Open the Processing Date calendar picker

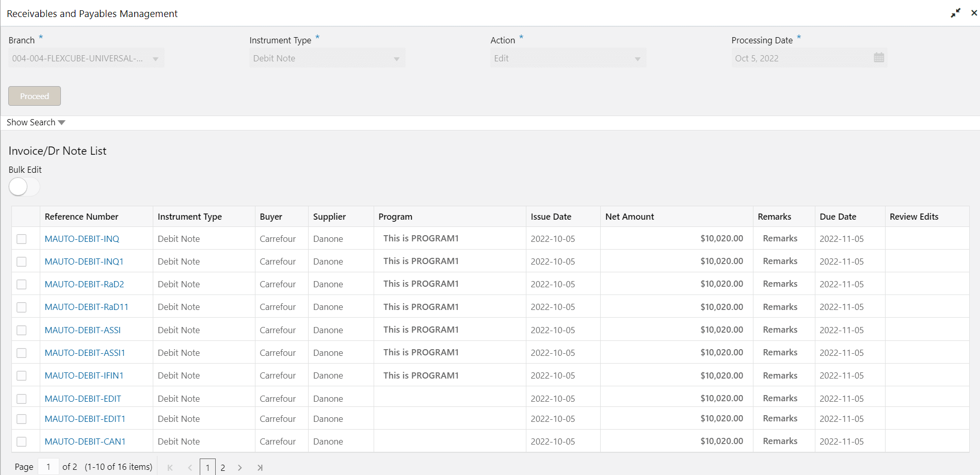point(879,58)
